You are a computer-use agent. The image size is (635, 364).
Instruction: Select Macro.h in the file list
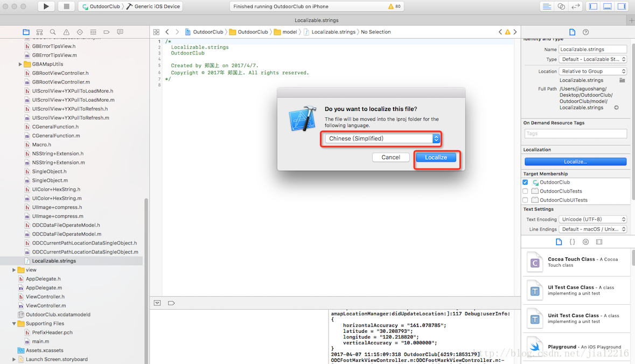(41, 144)
